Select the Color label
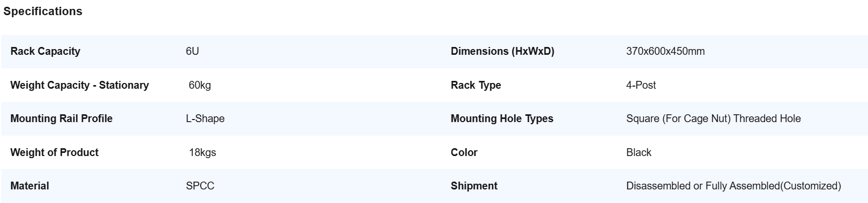The width and height of the screenshot is (868, 203). [x=464, y=152]
